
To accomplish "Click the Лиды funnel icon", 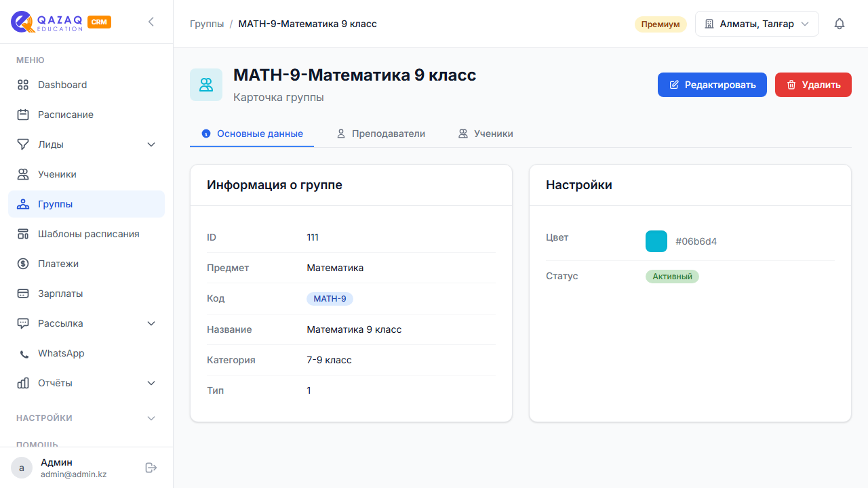I will point(23,144).
